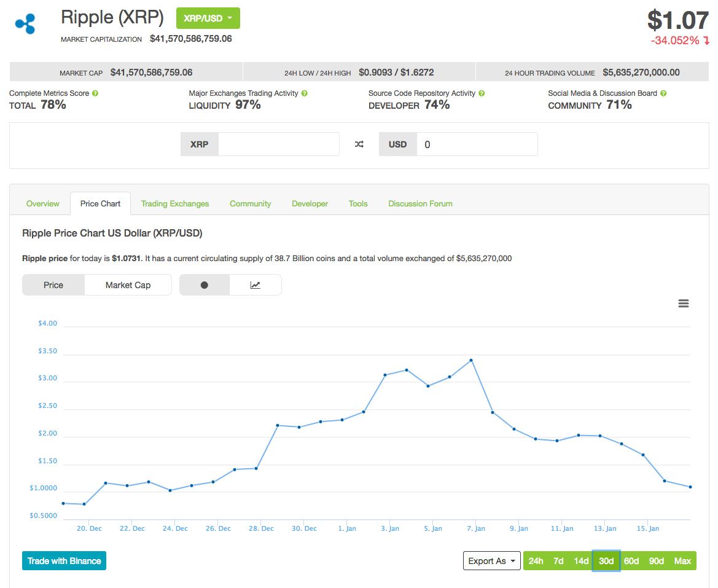718x588 pixels.
Task: Click Trade with Binance button
Action: pyautogui.click(x=64, y=561)
